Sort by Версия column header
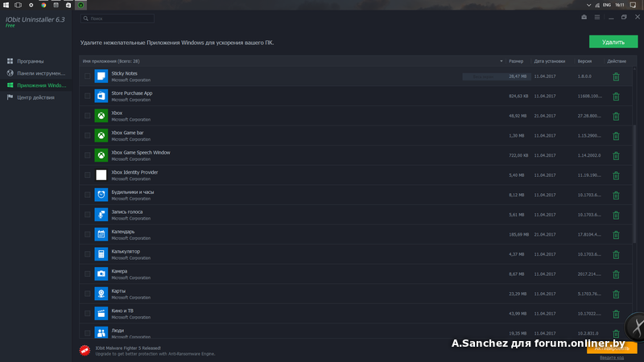Screen dimensions: 644x362 585,61
